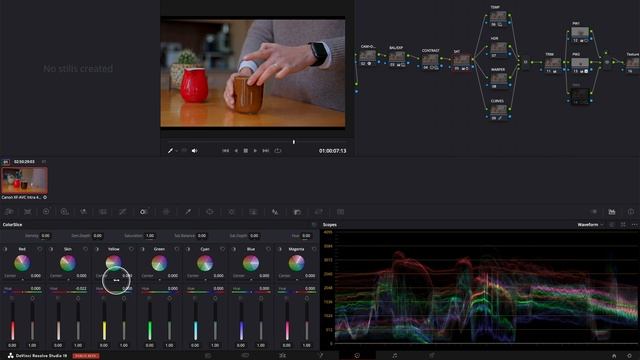This screenshot has width=640, height=360.
Task: Open the Color Wheels palette
Action: tap(46, 212)
